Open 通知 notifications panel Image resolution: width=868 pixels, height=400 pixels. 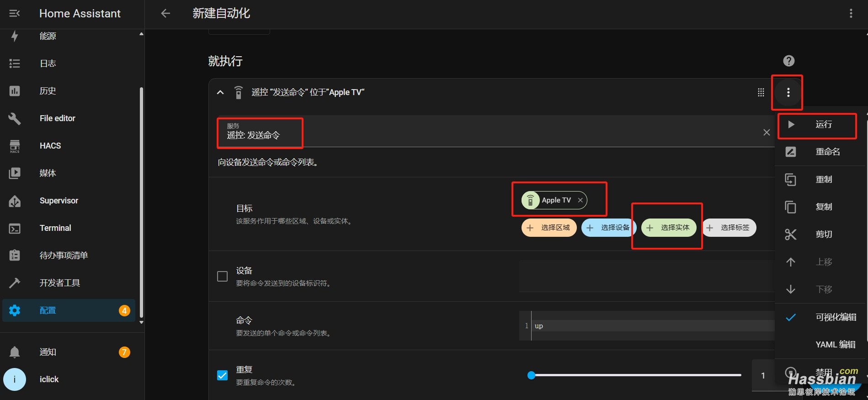[69, 352]
